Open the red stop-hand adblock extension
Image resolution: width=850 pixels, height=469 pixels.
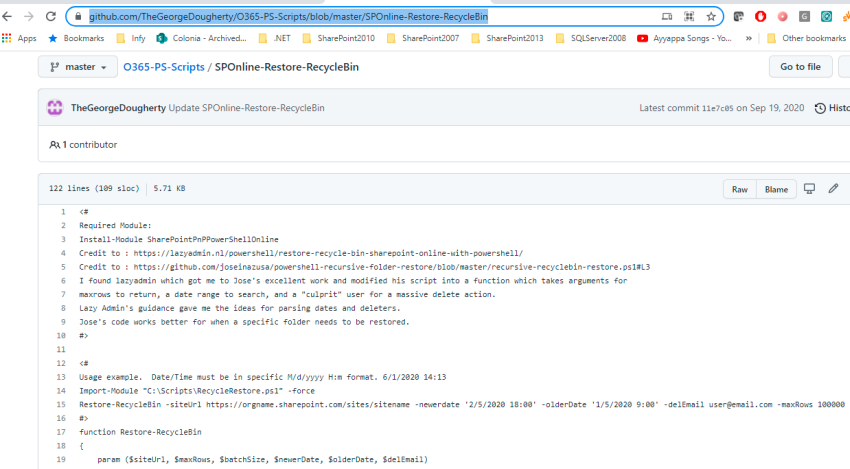point(761,17)
